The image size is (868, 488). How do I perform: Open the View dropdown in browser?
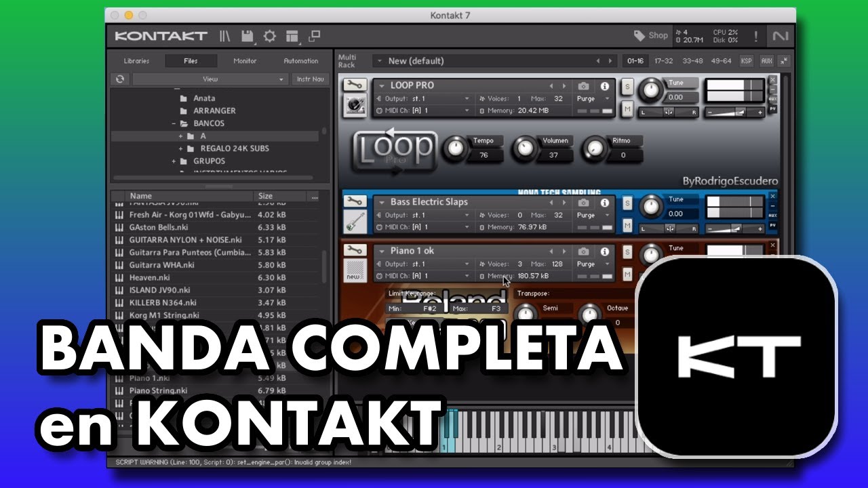point(210,79)
